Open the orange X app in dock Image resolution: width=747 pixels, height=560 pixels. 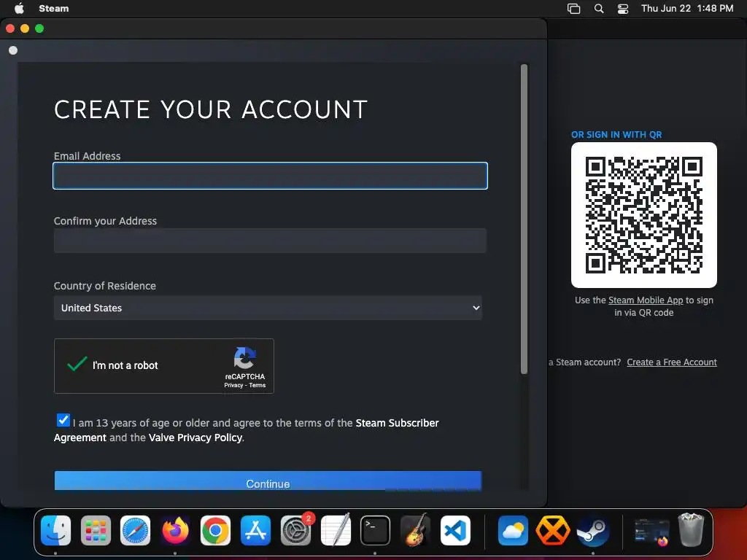point(553,530)
